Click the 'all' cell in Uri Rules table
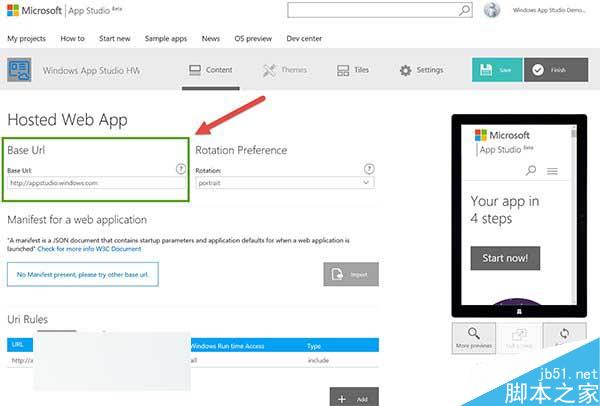 point(194,360)
